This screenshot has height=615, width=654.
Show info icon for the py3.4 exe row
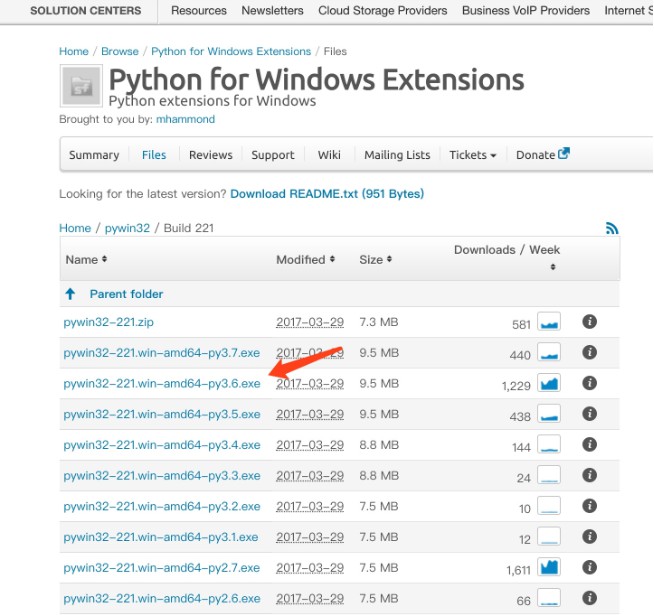[589, 445]
